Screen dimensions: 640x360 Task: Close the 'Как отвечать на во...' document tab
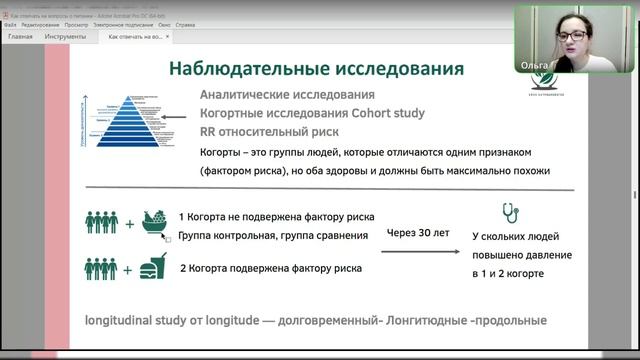click(167, 36)
